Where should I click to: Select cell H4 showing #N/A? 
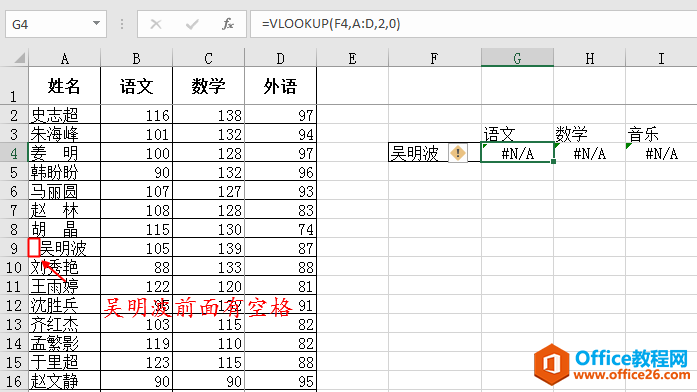[589, 153]
